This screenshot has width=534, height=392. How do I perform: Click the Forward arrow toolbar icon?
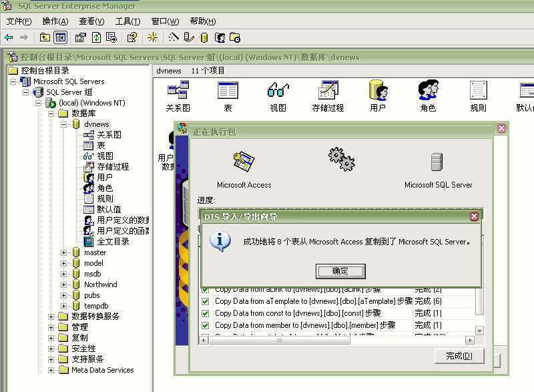(24, 37)
